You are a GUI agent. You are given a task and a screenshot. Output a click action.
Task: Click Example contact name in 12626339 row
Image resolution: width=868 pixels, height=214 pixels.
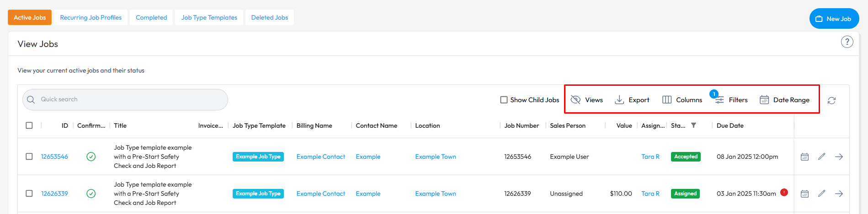[x=368, y=193]
